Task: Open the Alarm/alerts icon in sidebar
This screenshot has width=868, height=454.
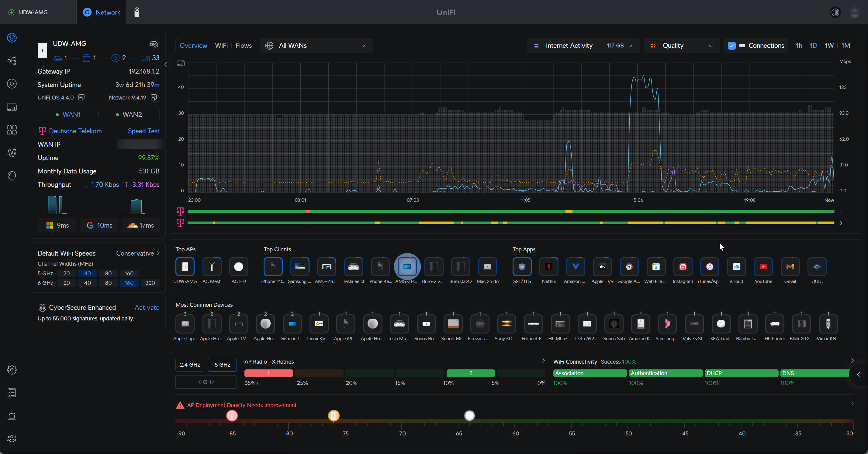Action: pyautogui.click(x=12, y=416)
